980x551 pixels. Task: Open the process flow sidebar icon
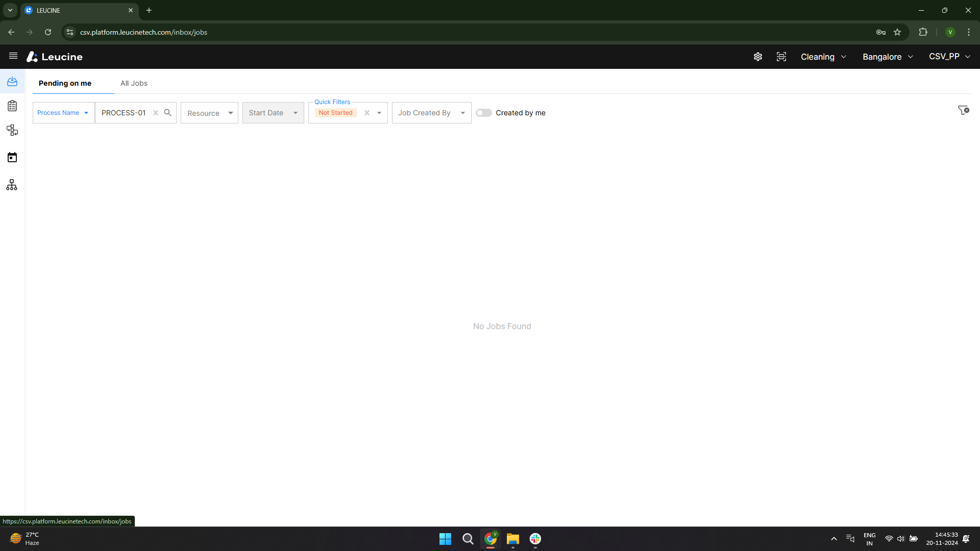click(x=12, y=130)
